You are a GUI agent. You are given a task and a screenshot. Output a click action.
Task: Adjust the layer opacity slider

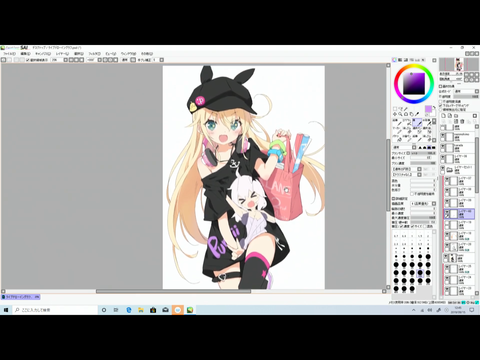point(466,96)
